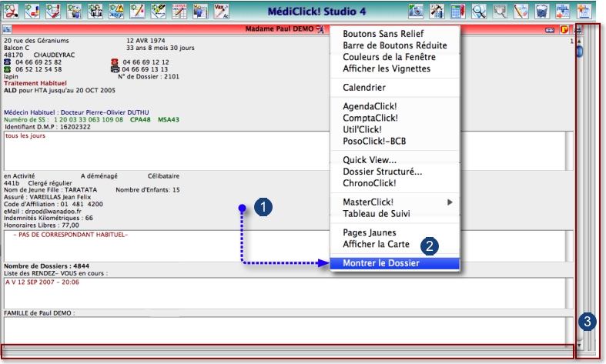Image resolution: width=606 pixels, height=364 pixels.
Task: Open the hammer and tools settings icon
Action: (437, 12)
